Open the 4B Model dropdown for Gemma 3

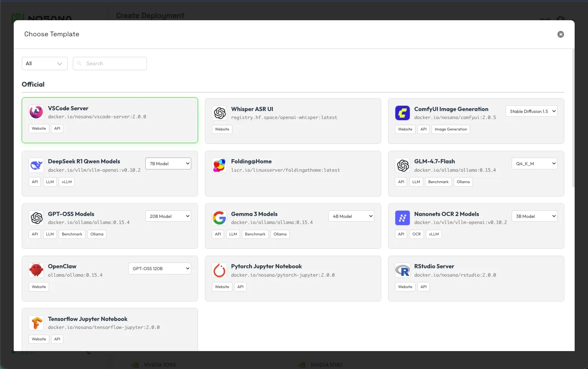[351, 216]
